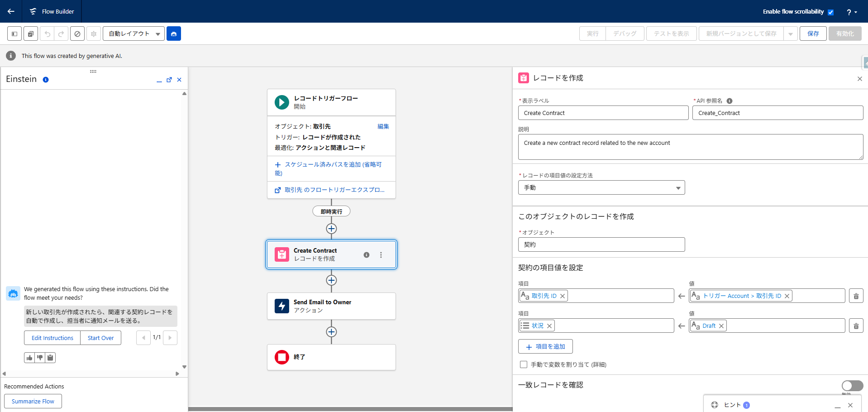
Task: Toggle the left toolbox panel icon
Action: 14,34
